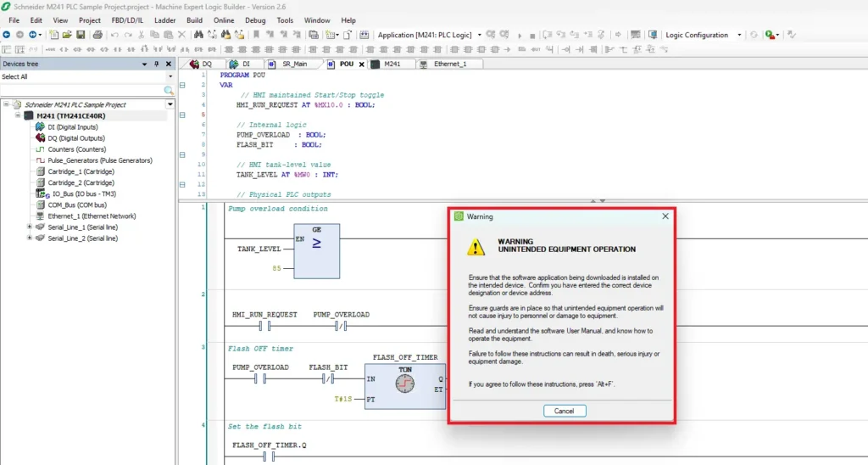Image resolution: width=868 pixels, height=465 pixels.
Task: Open the Logic Configuration dropdown
Action: click(x=739, y=35)
